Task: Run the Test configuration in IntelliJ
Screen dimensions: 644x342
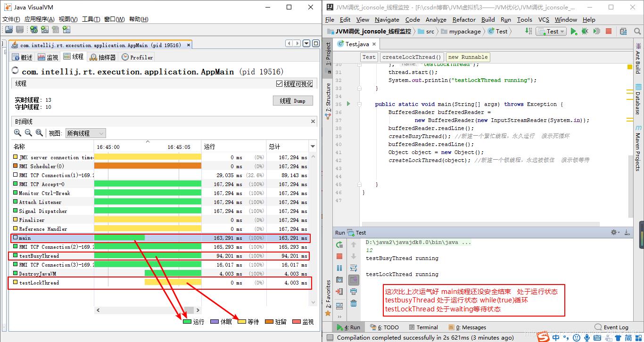Action: pos(574,32)
